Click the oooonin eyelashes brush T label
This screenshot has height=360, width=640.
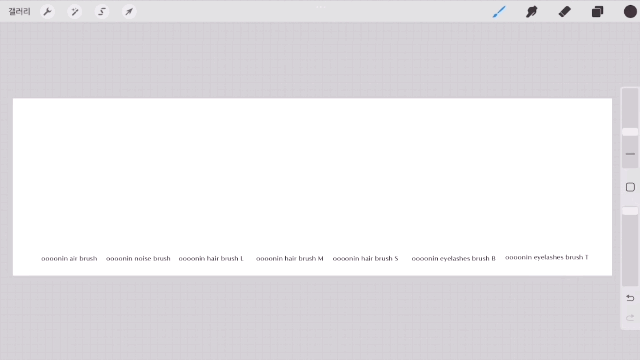[547, 257]
